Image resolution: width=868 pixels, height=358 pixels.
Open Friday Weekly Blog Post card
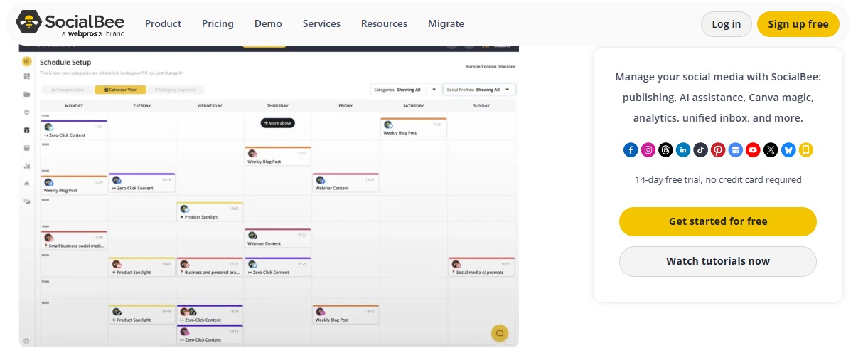pyautogui.click(x=345, y=315)
